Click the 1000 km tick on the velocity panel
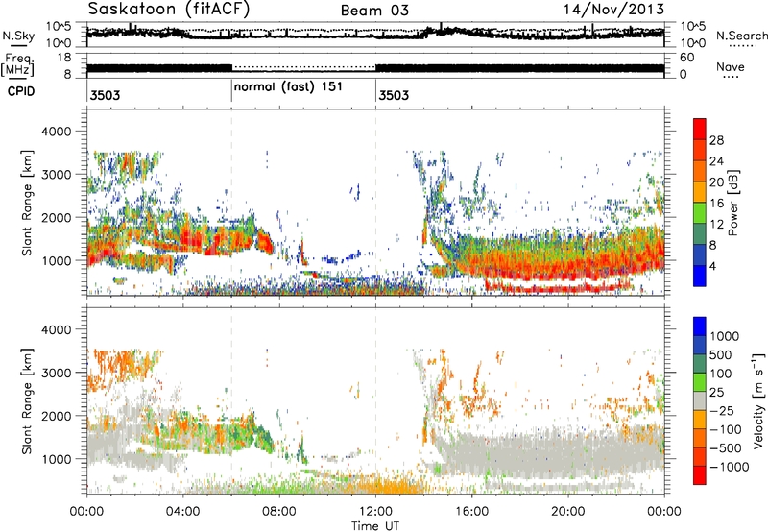The height and width of the screenshot is (532, 768). pos(57,459)
